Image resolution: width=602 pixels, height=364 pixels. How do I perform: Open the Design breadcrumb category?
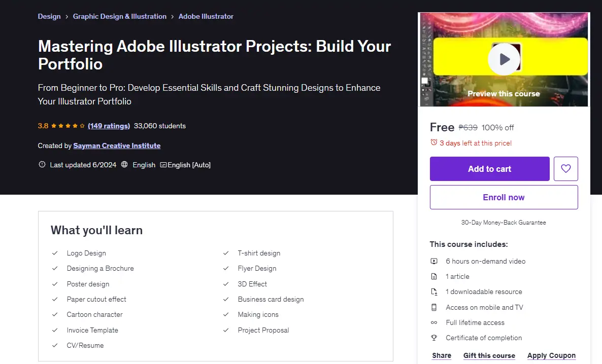(49, 17)
